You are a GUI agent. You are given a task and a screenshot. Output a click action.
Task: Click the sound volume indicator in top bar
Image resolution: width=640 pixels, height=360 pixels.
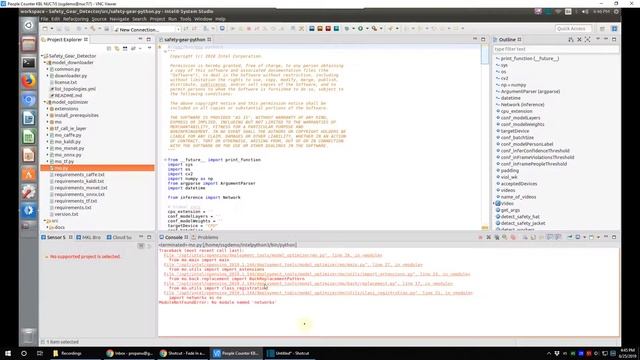[585, 12]
